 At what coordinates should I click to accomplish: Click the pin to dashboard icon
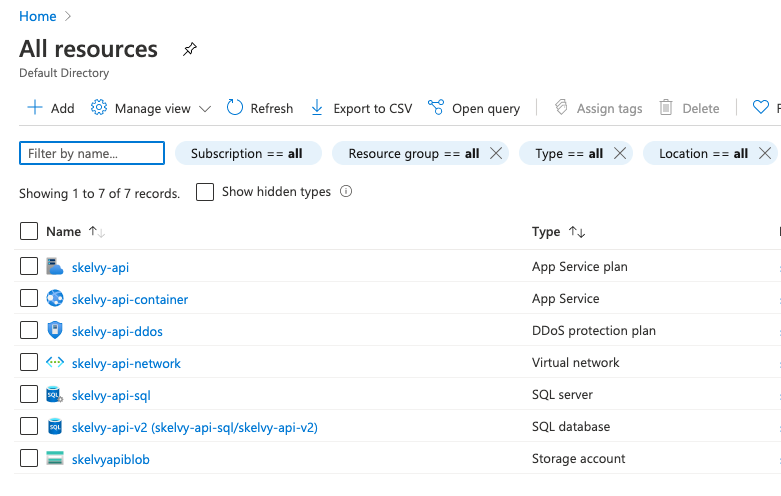click(190, 49)
